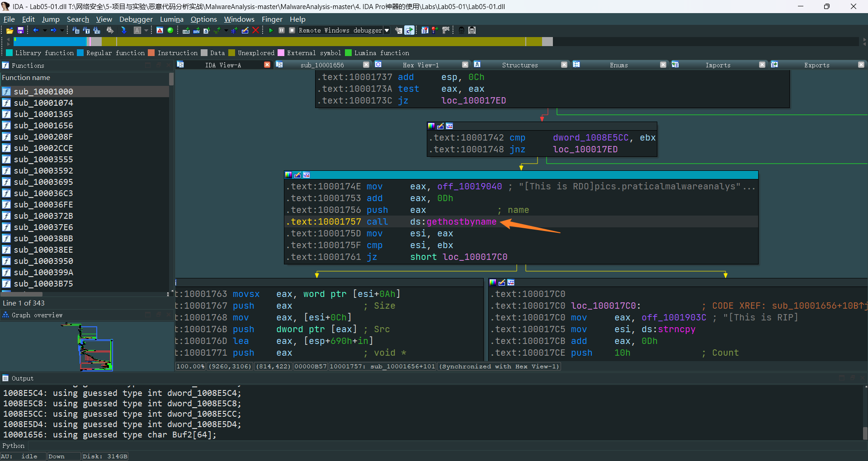Click color icon on the loc_100017C0 block
This screenshot has height=461, width=868.
tap(493, 282)
